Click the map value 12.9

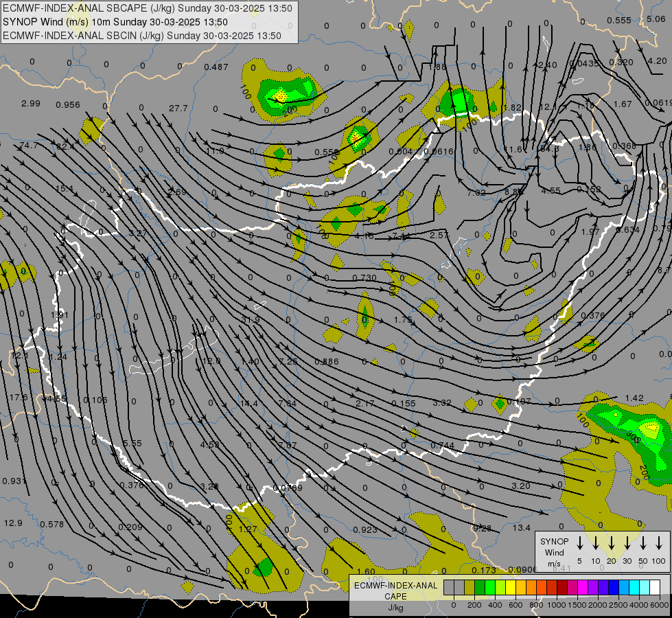point(13,523)
